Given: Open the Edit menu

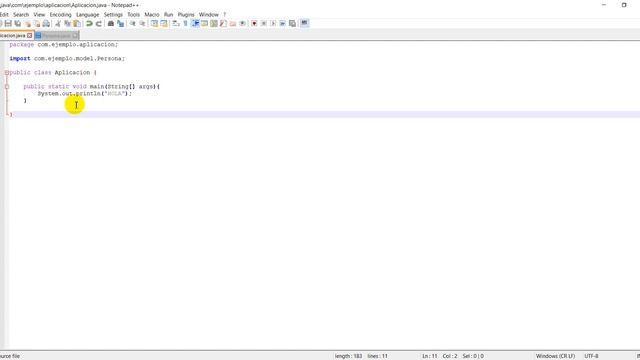Looking at the screenshot, I should tap(4, 15).
